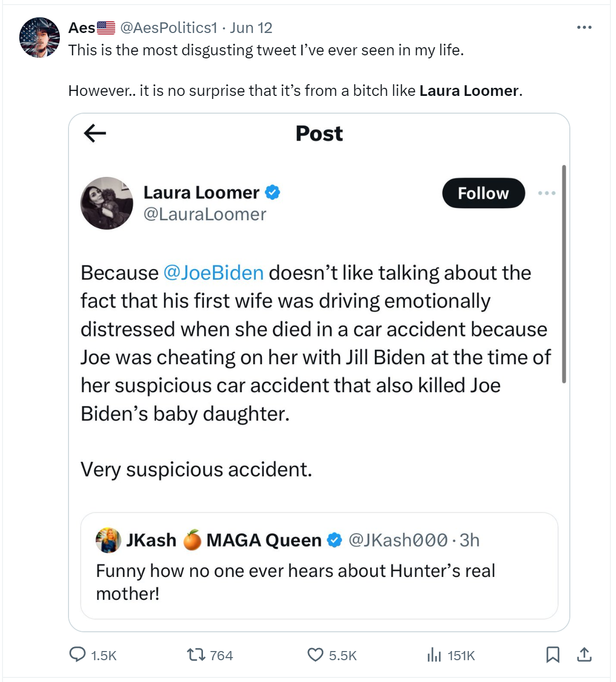Repost using the retweet icon with 764
This screenshot has height=682, width=616.
tap(196, 655)
